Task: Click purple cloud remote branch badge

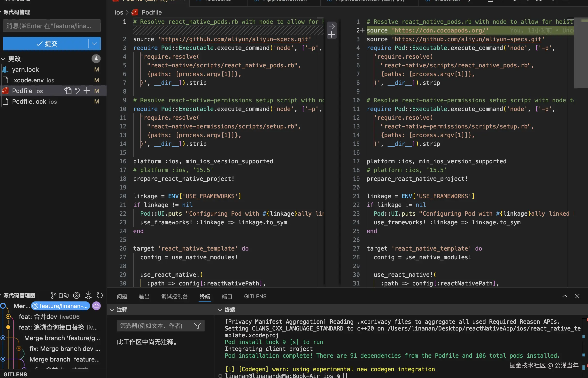Action: point(96,306)
